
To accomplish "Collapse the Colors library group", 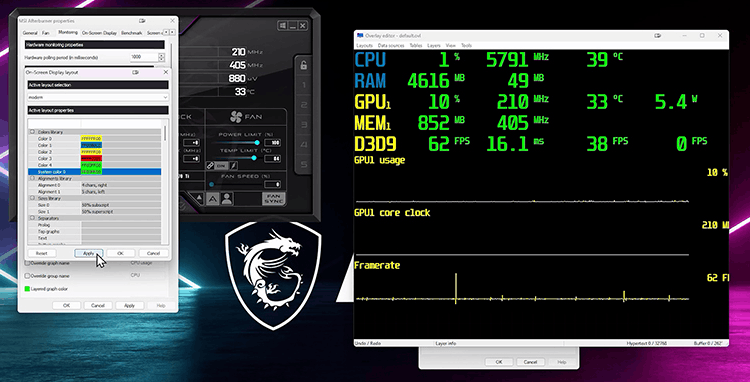I will tap(33, 131).
